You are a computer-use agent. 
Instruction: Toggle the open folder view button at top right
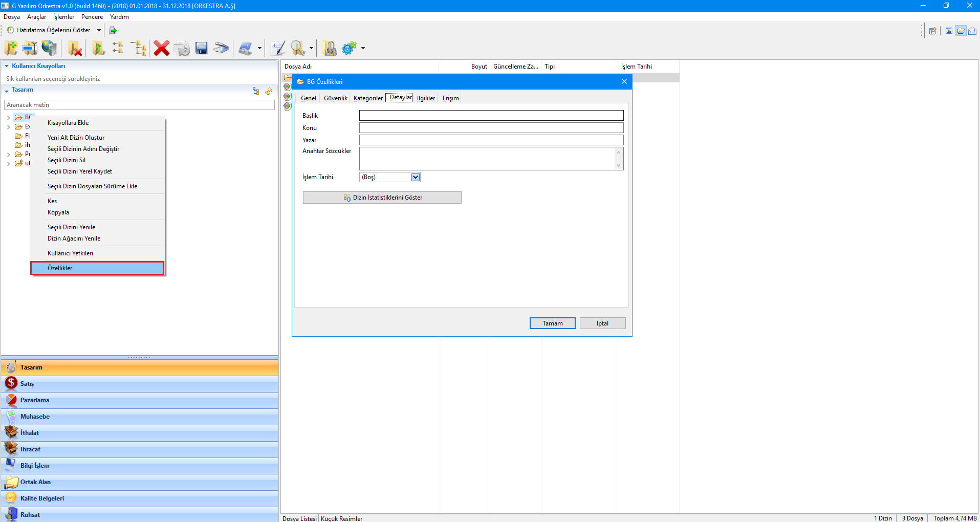pos(961,31)
